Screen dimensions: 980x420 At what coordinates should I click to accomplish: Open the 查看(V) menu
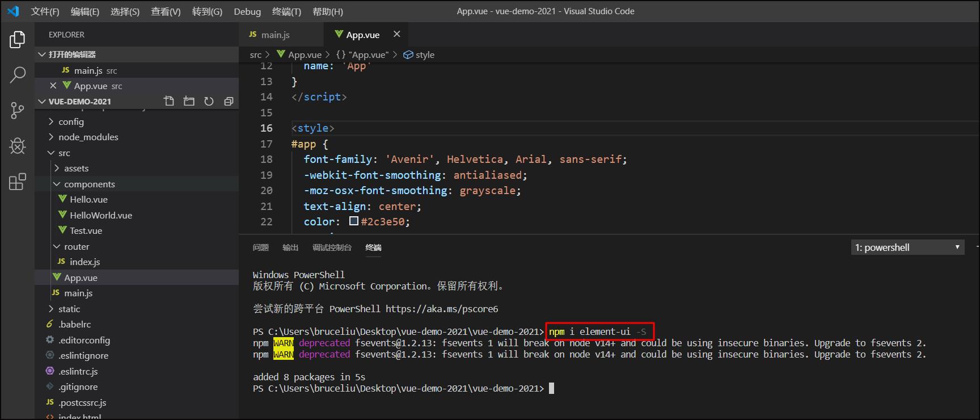[166, 11]
